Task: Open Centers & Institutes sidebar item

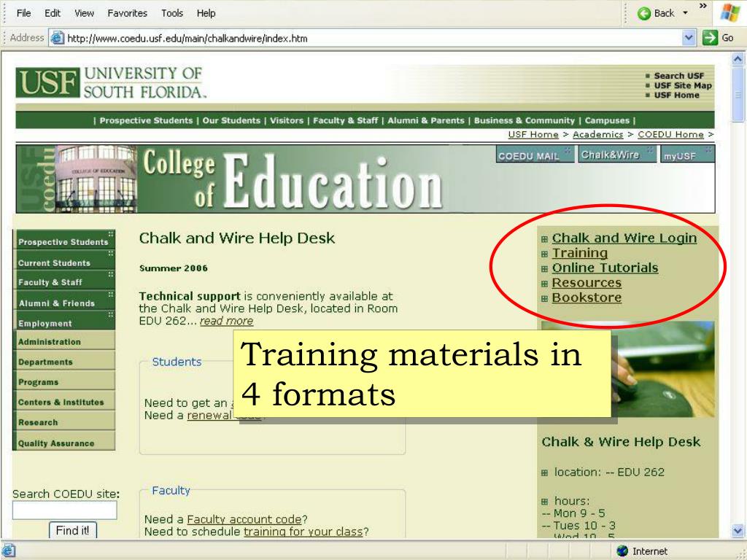Action: coord(64,402)
